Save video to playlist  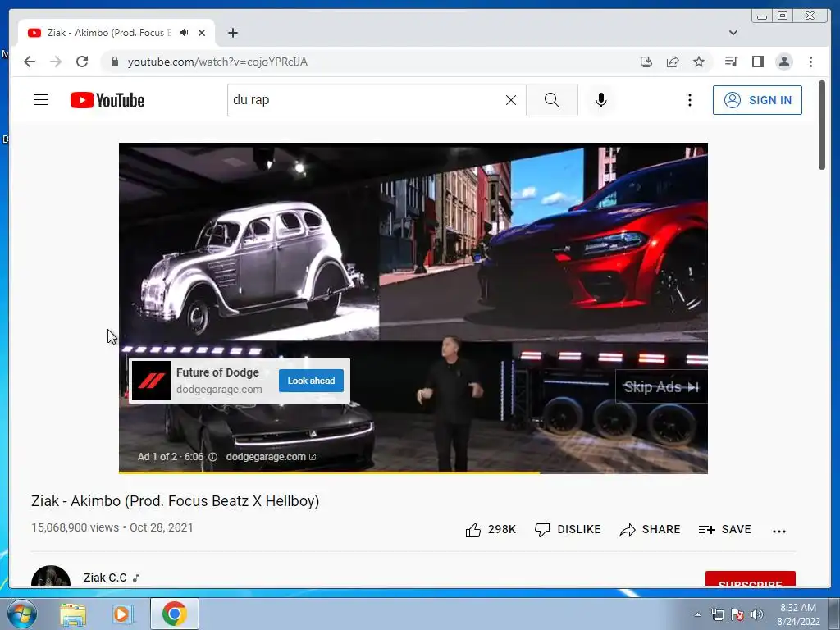pyautogui.click(x=724, y=529)
